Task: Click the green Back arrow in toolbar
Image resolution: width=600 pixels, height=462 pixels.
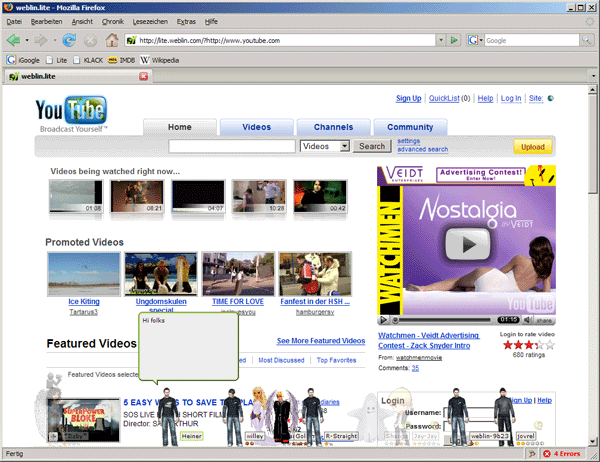Action: pos(13,40)
